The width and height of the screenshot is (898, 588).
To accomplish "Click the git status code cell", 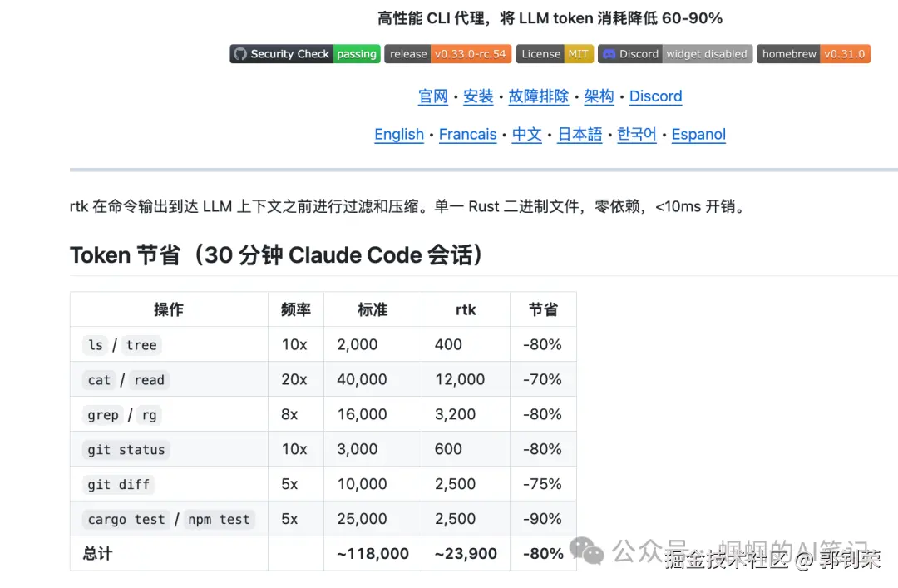I will point(126,450).
